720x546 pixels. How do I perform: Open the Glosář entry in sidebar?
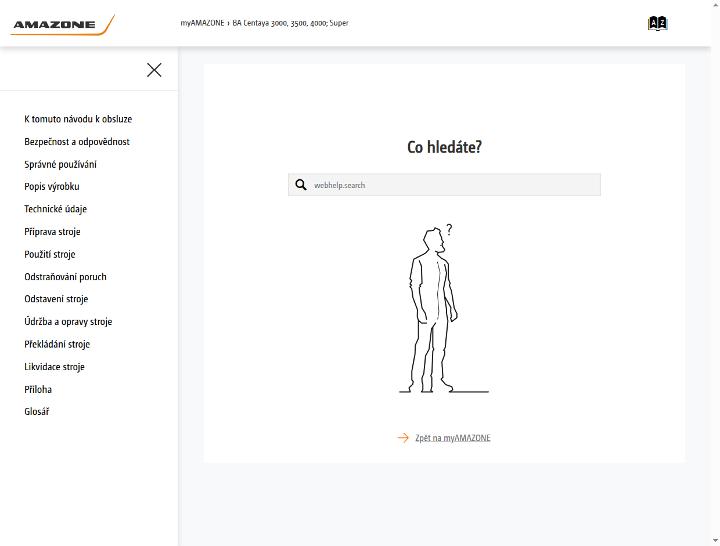point(37,411)
